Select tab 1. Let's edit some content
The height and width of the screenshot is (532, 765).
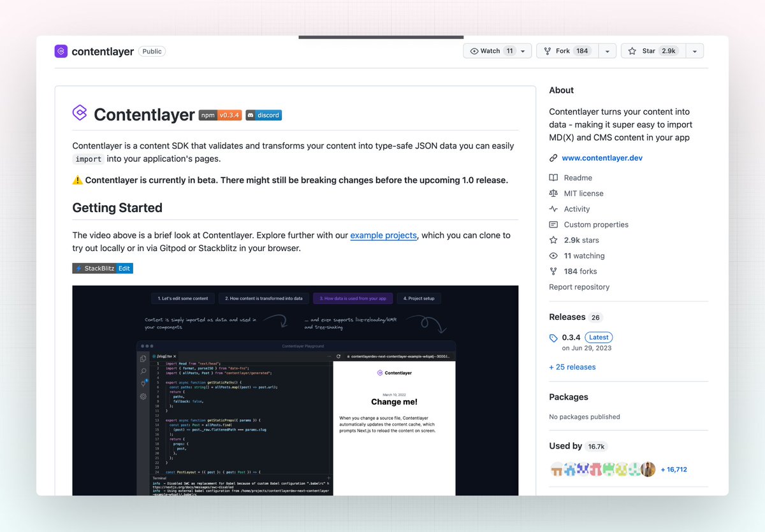183,298
